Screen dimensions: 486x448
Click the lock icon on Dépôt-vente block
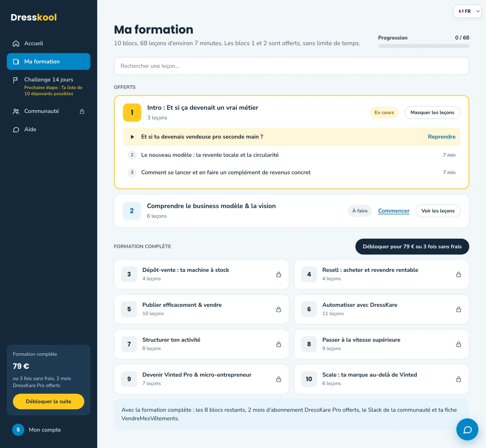[x=279, y=275]
